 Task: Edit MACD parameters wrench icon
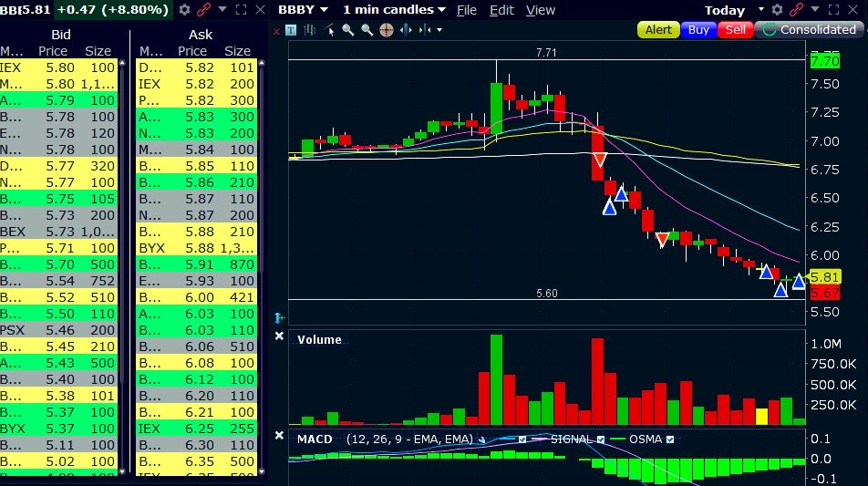point(481,440)
